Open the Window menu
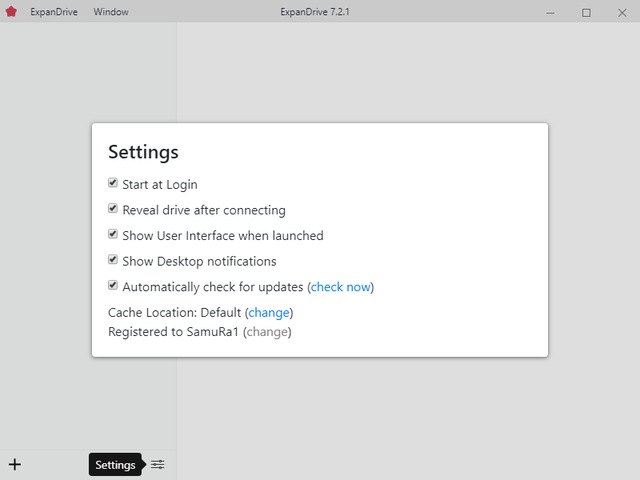This screenshot has width=640, height=480. tap(110, 12)
